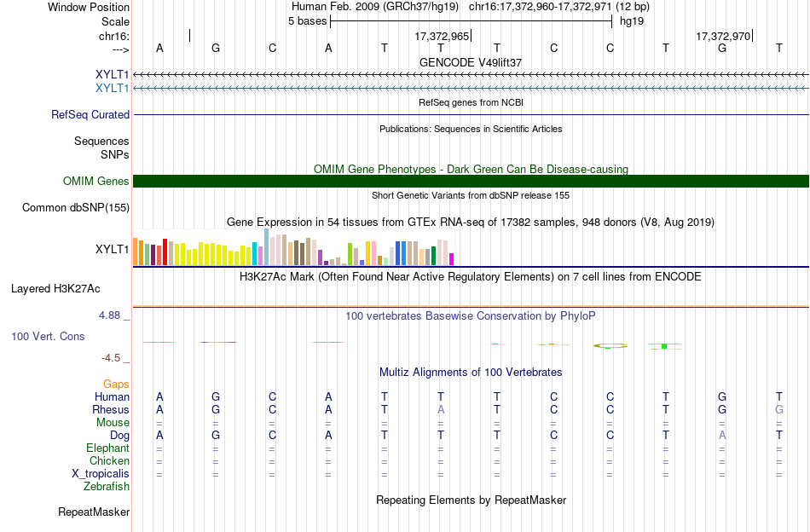Open the Layered H3K27Ac track label

(x=55, y=289)
